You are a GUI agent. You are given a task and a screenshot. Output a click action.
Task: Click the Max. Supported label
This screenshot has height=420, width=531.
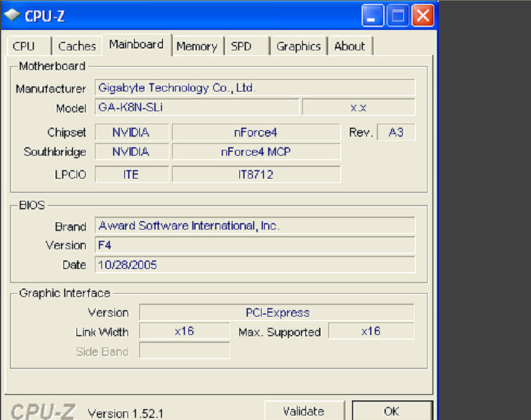[280, 332]
